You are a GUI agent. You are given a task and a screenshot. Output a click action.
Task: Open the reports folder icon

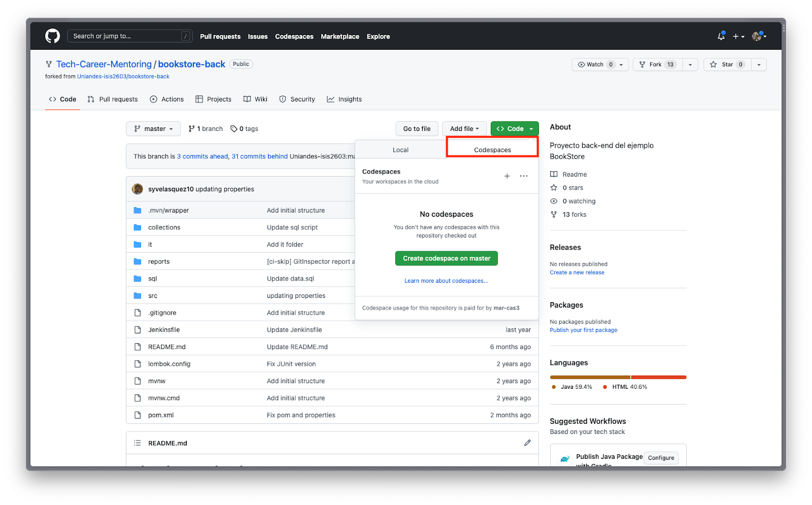[137, 261]
